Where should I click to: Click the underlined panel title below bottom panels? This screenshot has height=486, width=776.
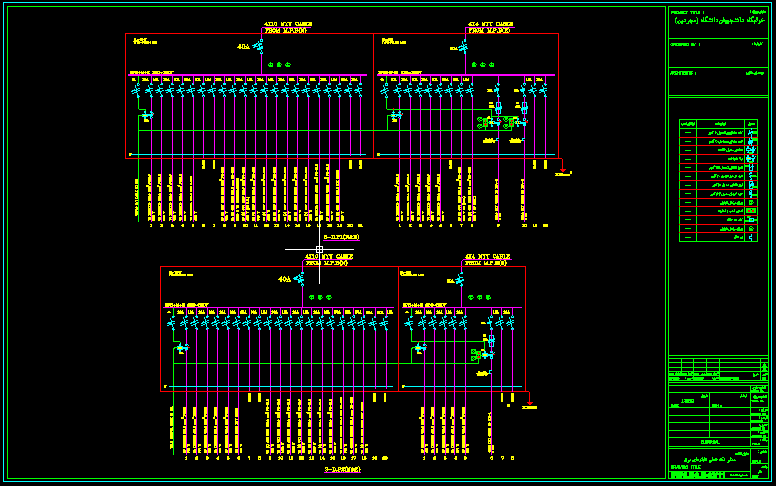point(342,470)
